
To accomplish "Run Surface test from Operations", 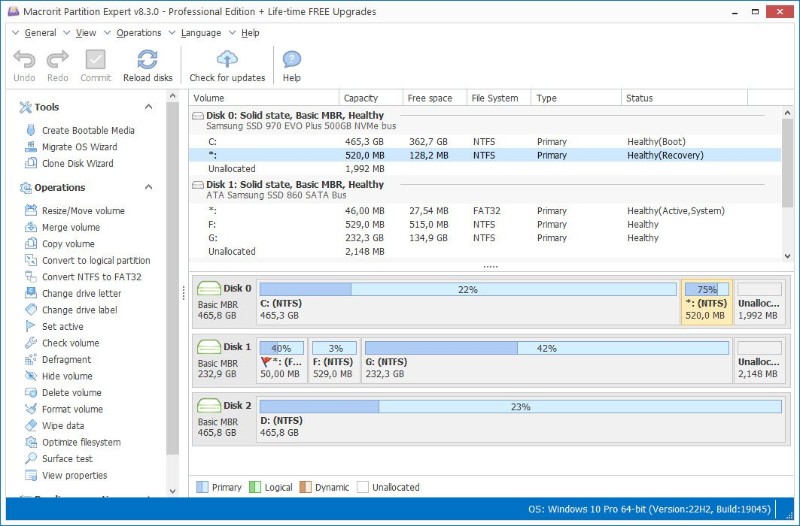I will (x=67, y=459).
